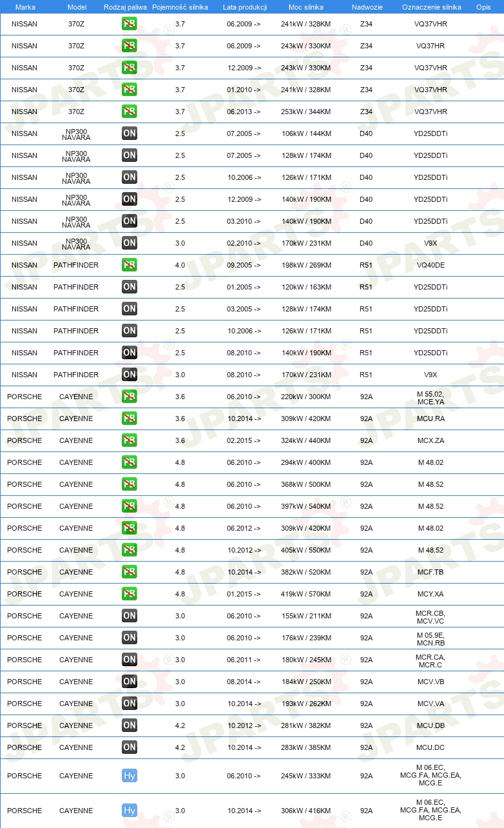Image resolution: width=504 pixels, height=828 pixels.
Task: Click engine code cell VQ40DE
Action: click(431, 265)
